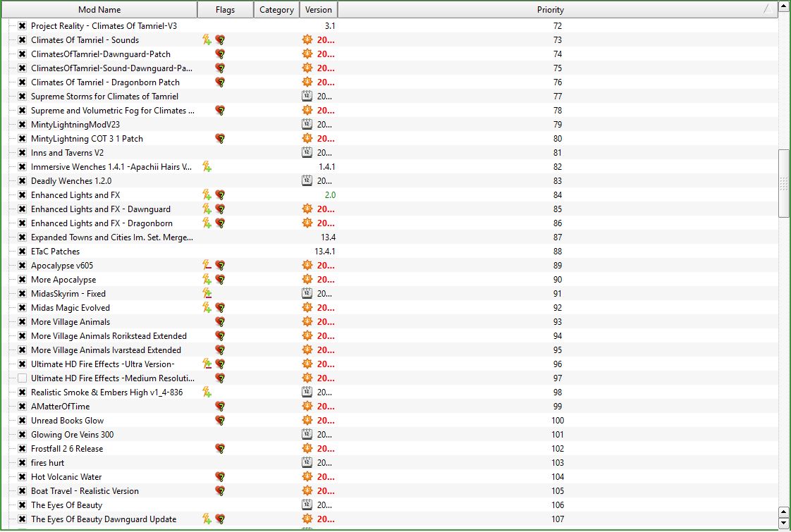
Task: Click the heart icon beside Hot Volcanic Water
Action: pyautogui.click(x=220, y=477)
